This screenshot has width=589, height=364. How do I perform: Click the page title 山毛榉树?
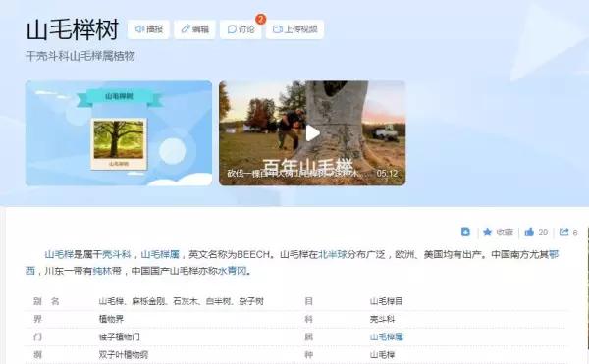coord(73,29)
